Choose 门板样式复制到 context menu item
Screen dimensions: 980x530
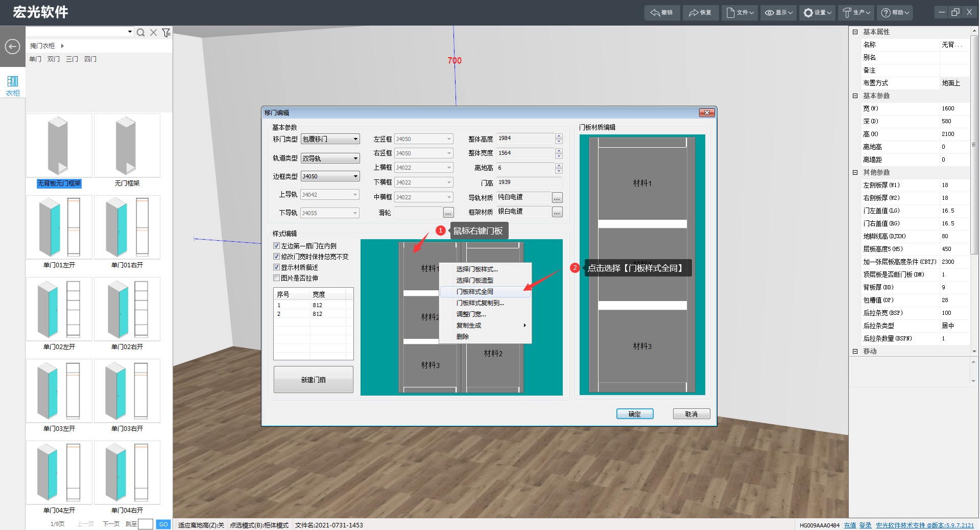[485, 303]
